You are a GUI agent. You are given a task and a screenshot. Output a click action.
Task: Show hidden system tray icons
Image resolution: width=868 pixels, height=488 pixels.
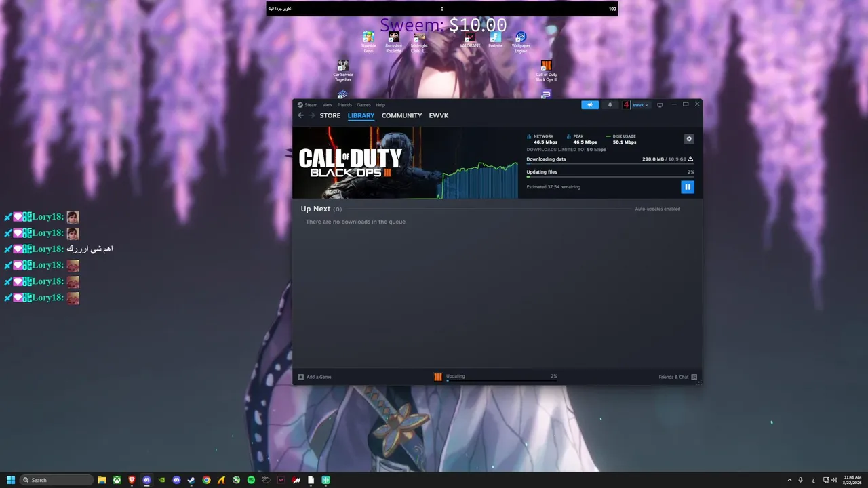point(789,480)
